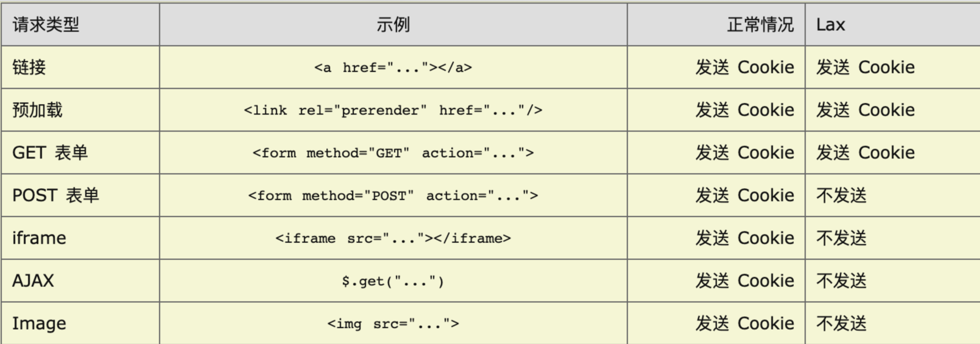Select the img src example code

coord(393,324)
